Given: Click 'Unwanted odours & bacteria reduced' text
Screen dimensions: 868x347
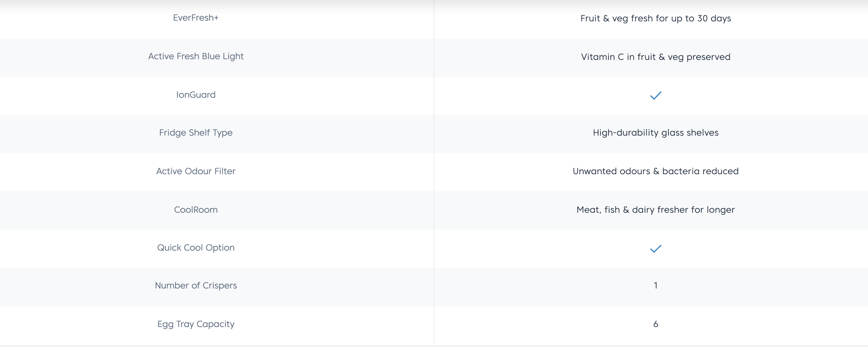Looking at the screenshot, I should [x=655, y=171].
